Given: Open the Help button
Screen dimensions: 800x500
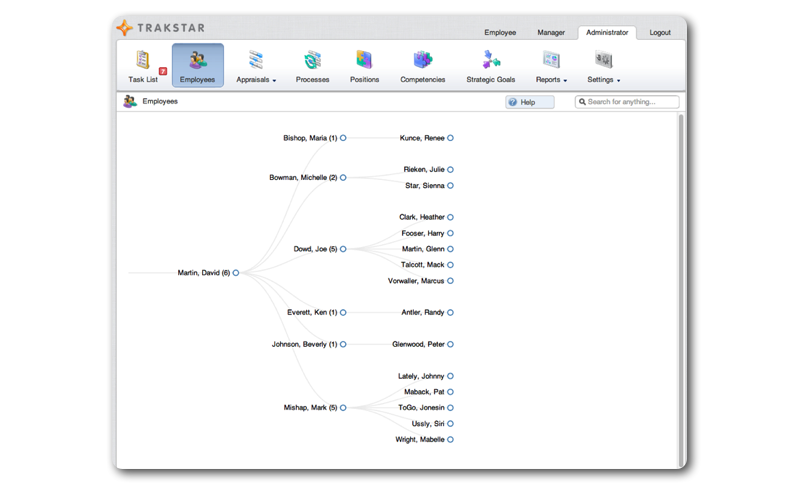Looking at the screenshot, I should 530,102.
